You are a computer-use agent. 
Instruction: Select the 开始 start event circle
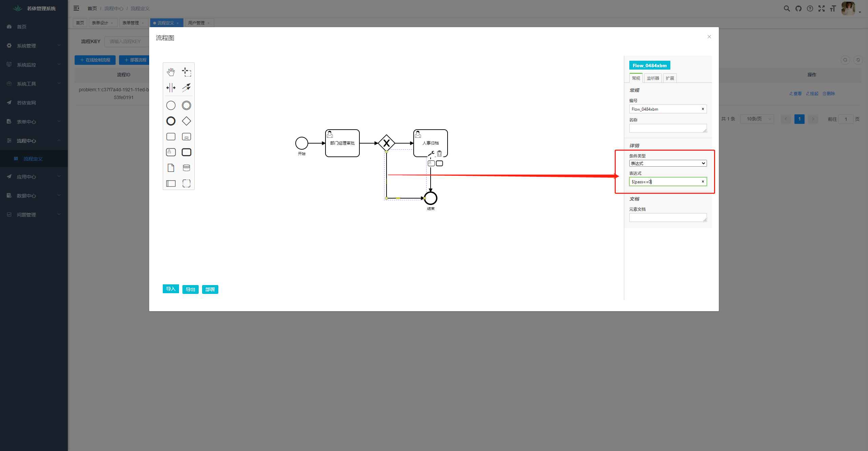coord(302,143)
